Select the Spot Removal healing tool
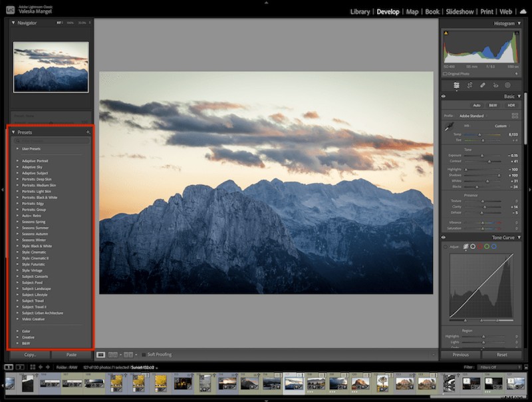This screenshot has width=532, height=402. [482, 85]
